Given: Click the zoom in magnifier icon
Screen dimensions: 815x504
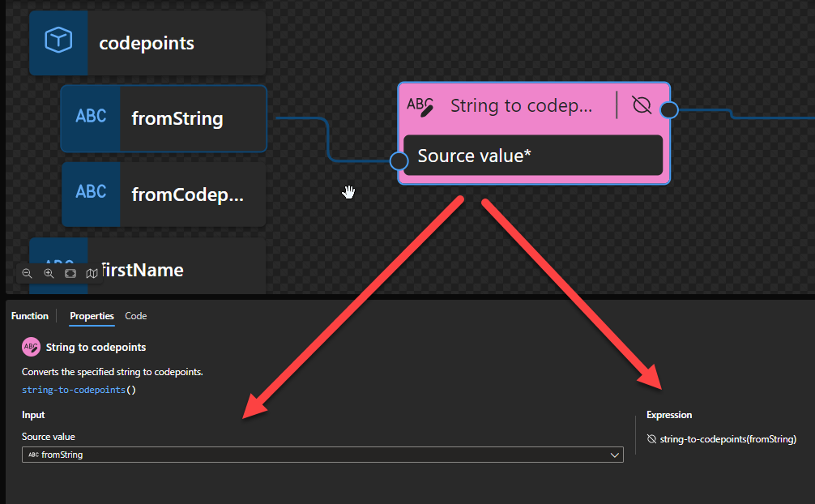Looking at the screenshot, I should [49, 274].
